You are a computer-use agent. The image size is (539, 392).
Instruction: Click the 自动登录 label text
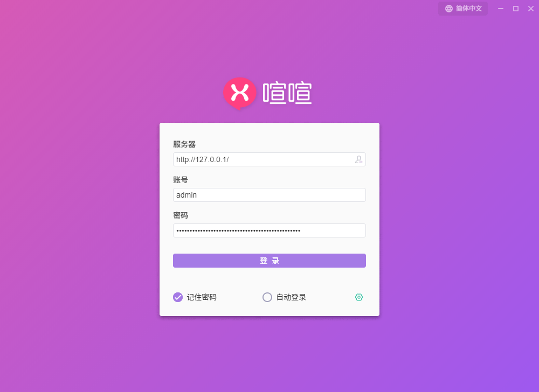point(291,297)
